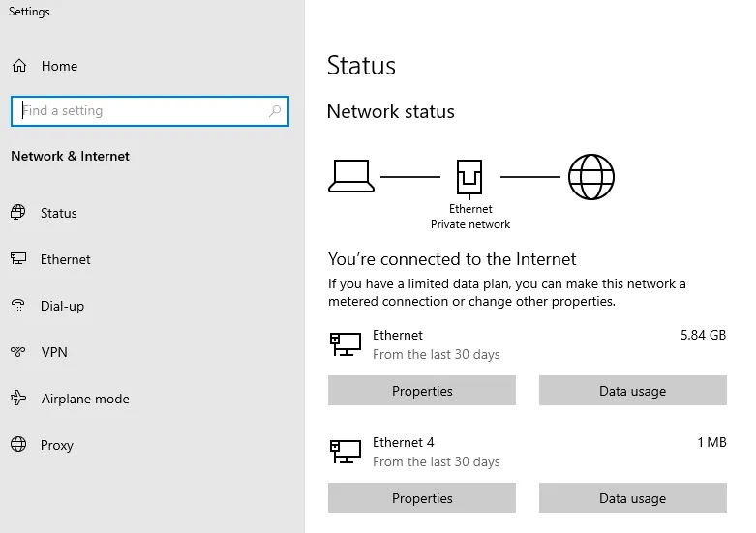Go to Airplane mode settings
The image size is (756, 533).
click(x=85, y=399)
